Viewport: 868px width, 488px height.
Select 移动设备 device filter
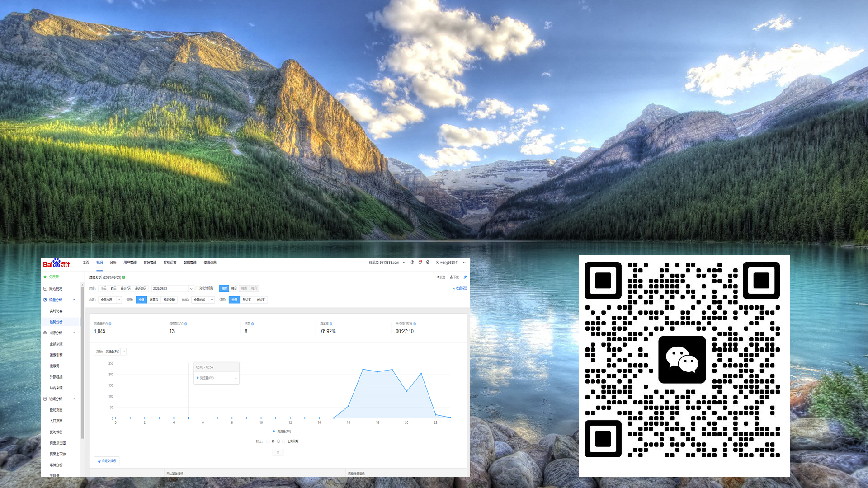[169, 300]
